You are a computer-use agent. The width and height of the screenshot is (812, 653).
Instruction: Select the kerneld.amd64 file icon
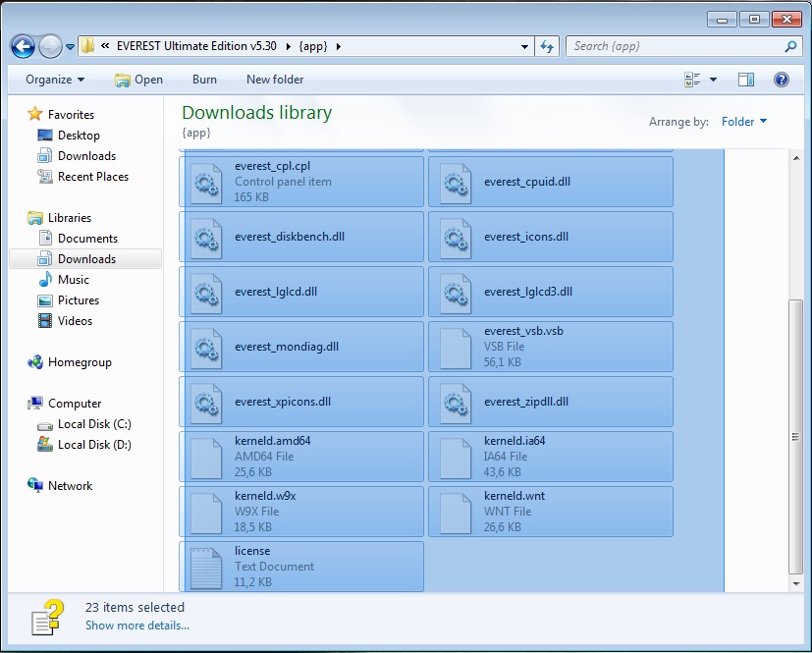pyautogui.click(x=206, y=458)
